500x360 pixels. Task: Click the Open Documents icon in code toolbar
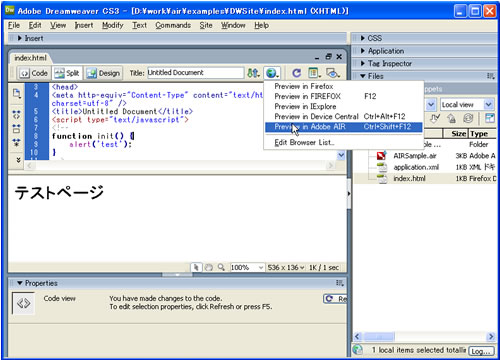point(16,93)
